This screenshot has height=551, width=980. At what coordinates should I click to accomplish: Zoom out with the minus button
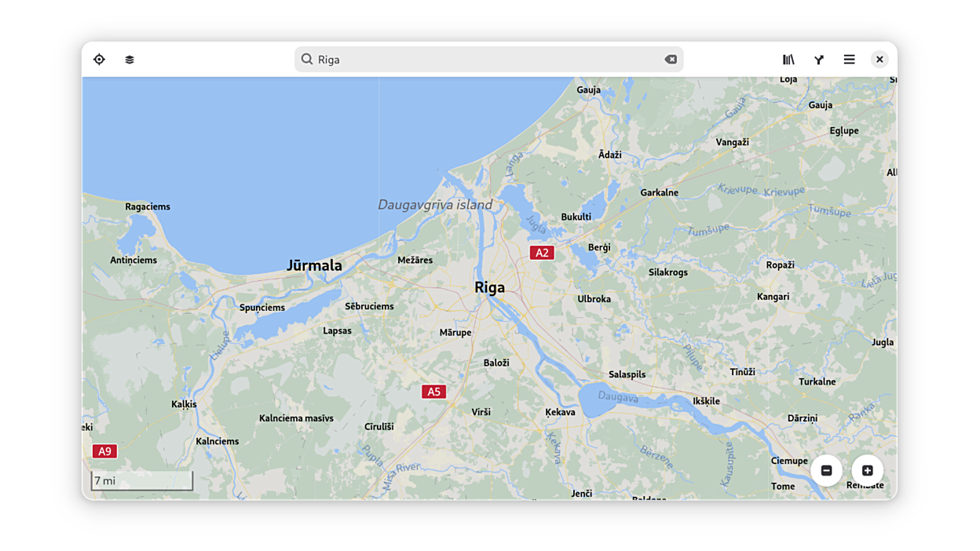click(x=826, y=471)
